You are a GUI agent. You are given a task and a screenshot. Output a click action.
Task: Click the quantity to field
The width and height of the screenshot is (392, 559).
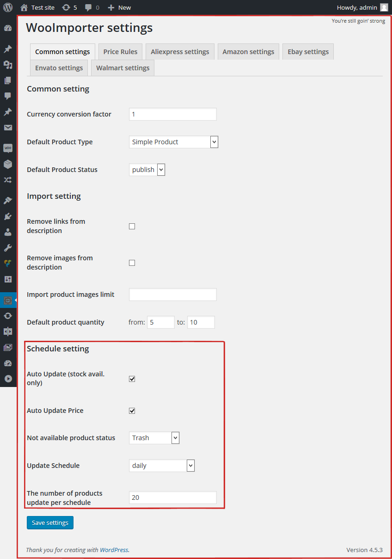point(201,322)
